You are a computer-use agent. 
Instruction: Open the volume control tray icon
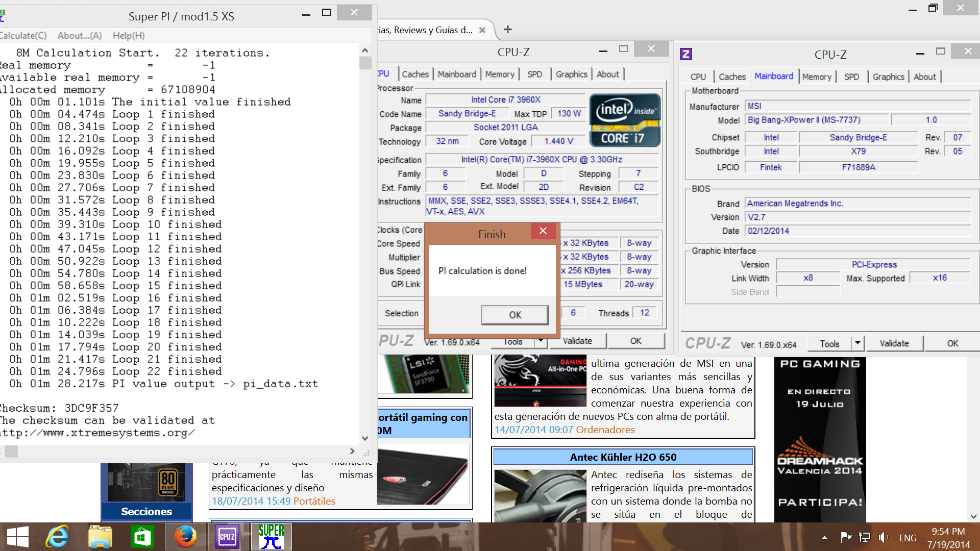click(x=883, y=537)
